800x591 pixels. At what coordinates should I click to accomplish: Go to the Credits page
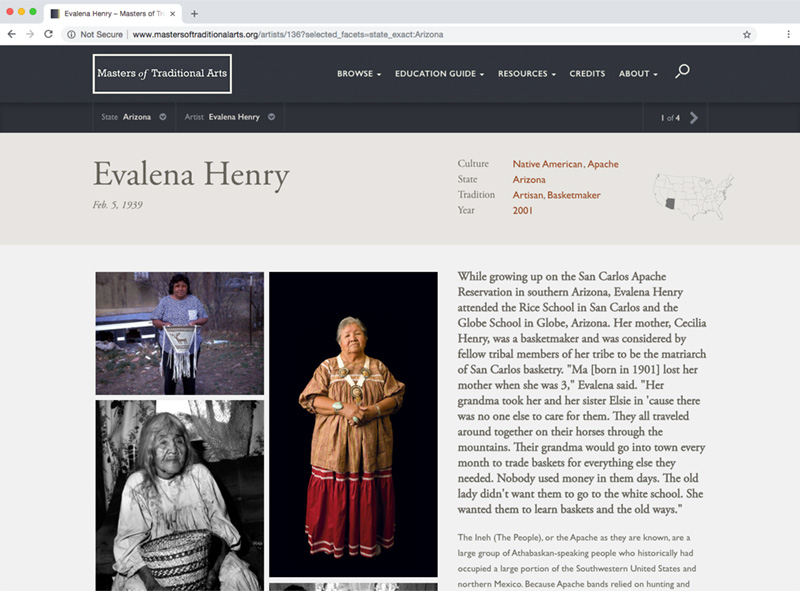[587, 73]
